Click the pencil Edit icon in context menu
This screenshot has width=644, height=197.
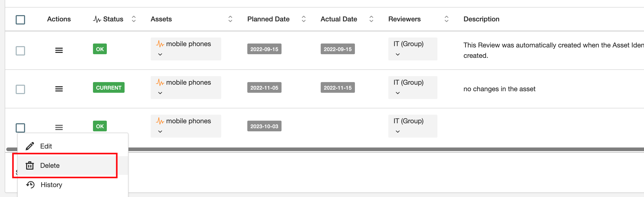30,146
